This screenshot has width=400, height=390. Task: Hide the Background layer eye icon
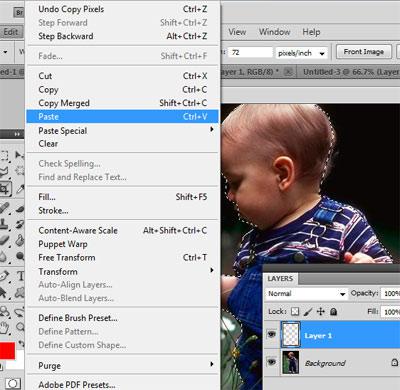[x=272, y=362]
